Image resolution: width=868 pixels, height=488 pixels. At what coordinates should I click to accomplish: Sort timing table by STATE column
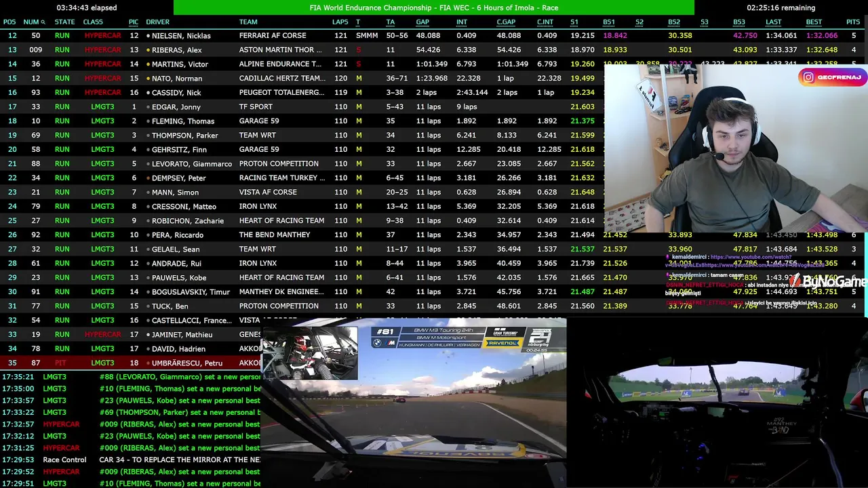pyautogui.click(x=64, y=22)
